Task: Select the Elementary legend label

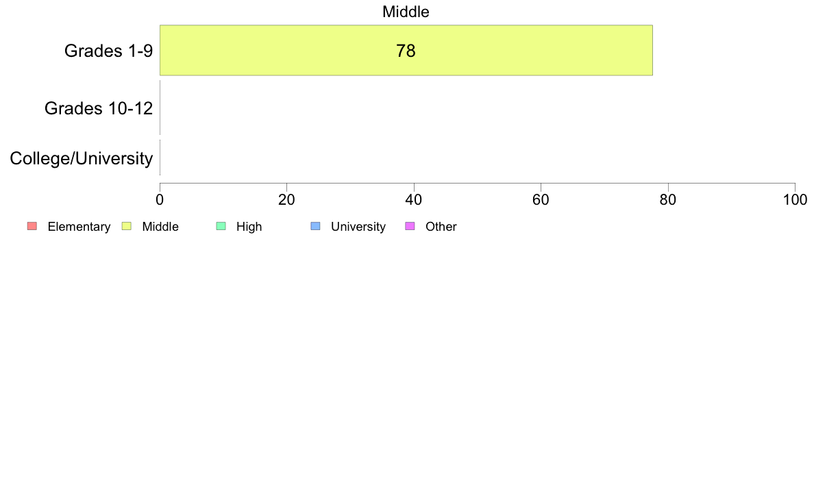Action: (79, 227)
